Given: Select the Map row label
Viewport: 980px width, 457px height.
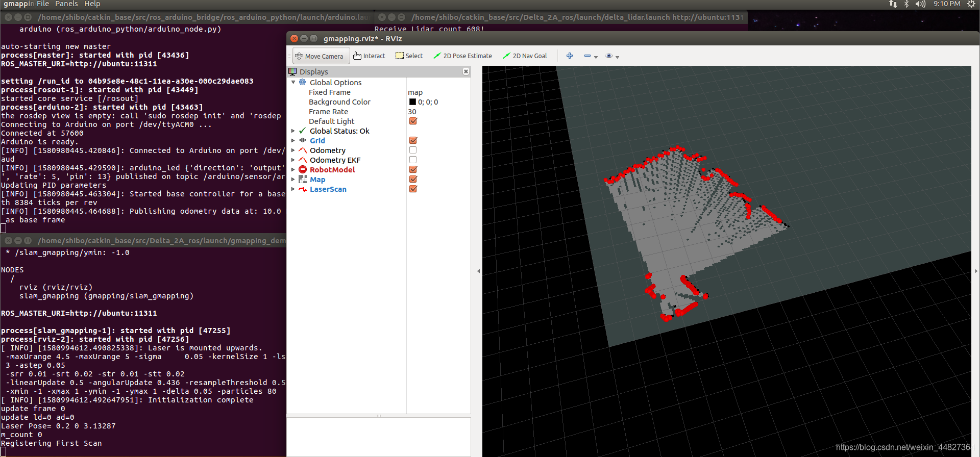Looking at the screenshot, I should pyautogui.click(x=317, y=180).
